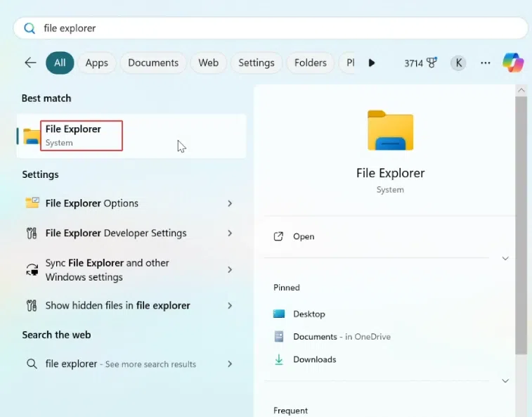This screenshot has width=532, height=417.
Task: Click the tools icon beside Developer Settings
Action: click(x=32, y=233)
